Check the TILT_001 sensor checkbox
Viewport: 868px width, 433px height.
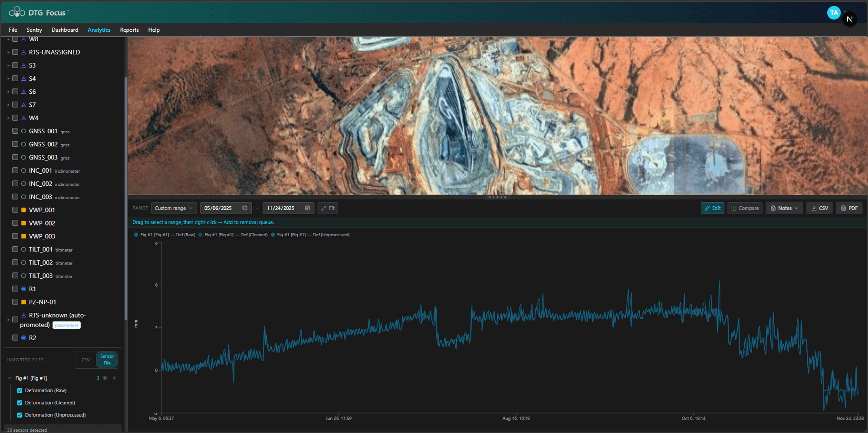pos(15,249)
